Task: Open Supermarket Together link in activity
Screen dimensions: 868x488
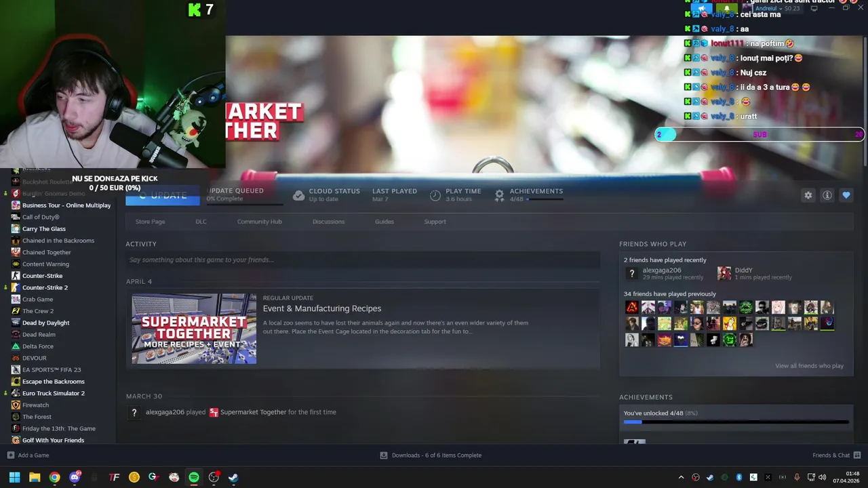Action: (253, 412)
